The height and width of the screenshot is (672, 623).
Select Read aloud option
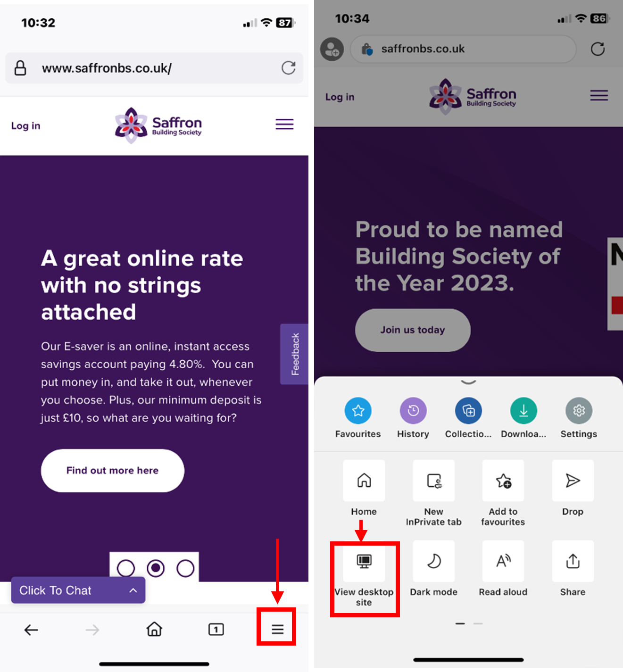[503, 561]
